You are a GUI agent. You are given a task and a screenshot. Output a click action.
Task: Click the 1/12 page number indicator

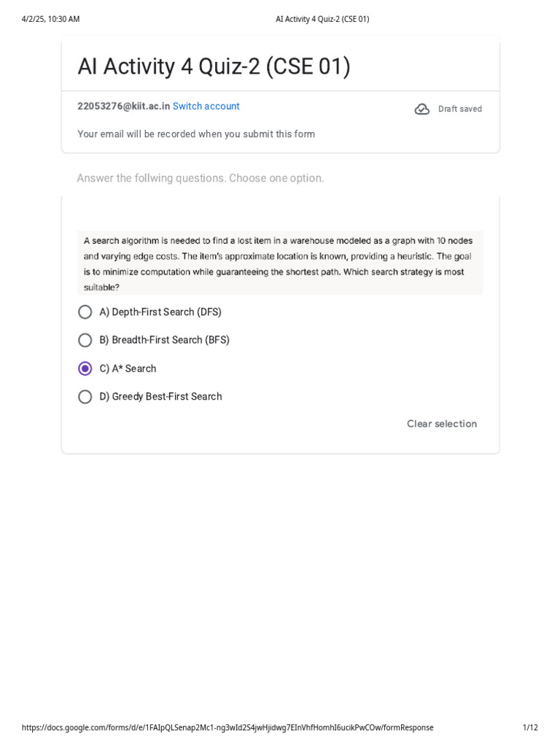point(530,727)
